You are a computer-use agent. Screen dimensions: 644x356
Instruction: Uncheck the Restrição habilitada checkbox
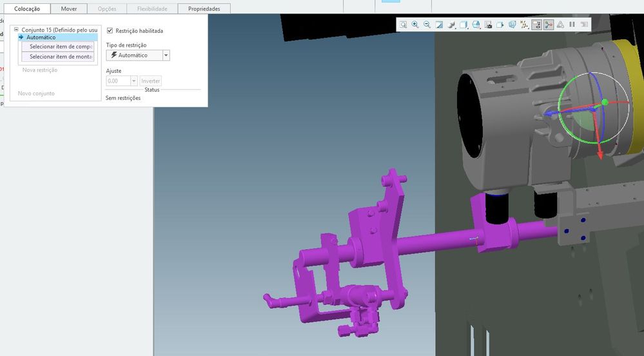(x=110, y=30)
